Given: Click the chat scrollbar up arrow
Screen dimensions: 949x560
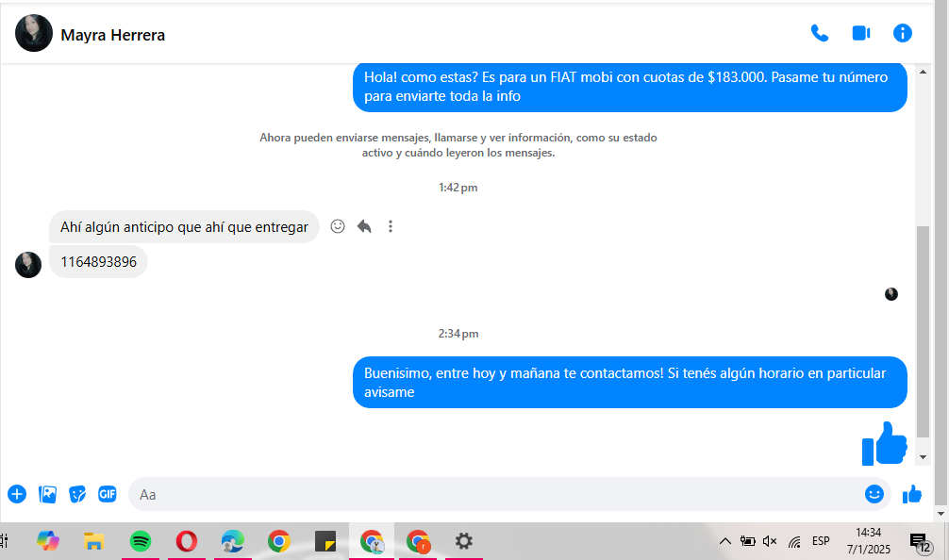Looking at the screenshot, I should click(923, 72).
